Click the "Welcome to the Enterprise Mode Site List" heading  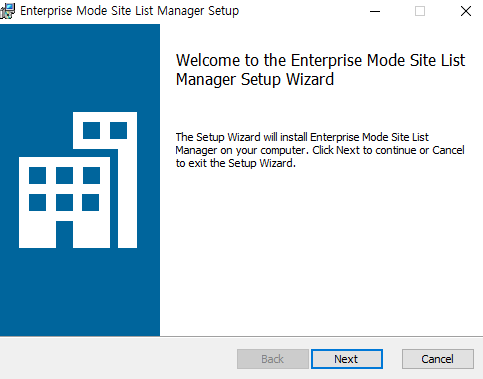tap(320, 70)
